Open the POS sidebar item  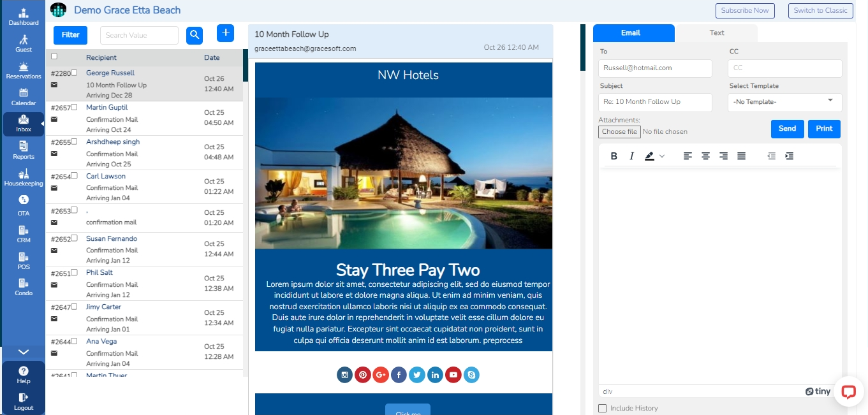pyautogui.click(x=24, y=261)
